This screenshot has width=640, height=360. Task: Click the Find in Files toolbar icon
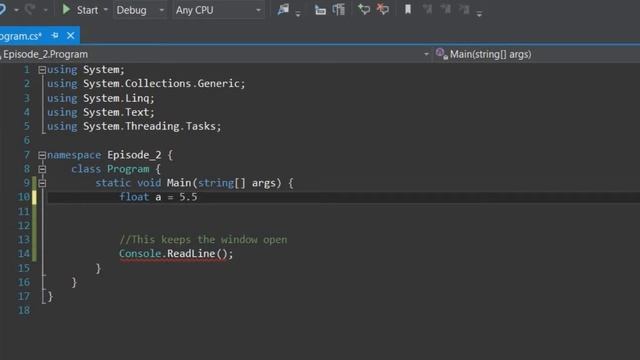pos(283,9)
